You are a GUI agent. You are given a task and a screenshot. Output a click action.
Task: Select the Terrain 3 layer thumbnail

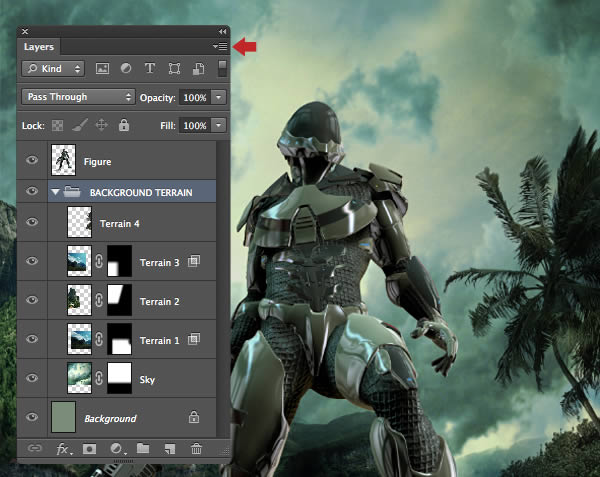click(x=80, y=261)
